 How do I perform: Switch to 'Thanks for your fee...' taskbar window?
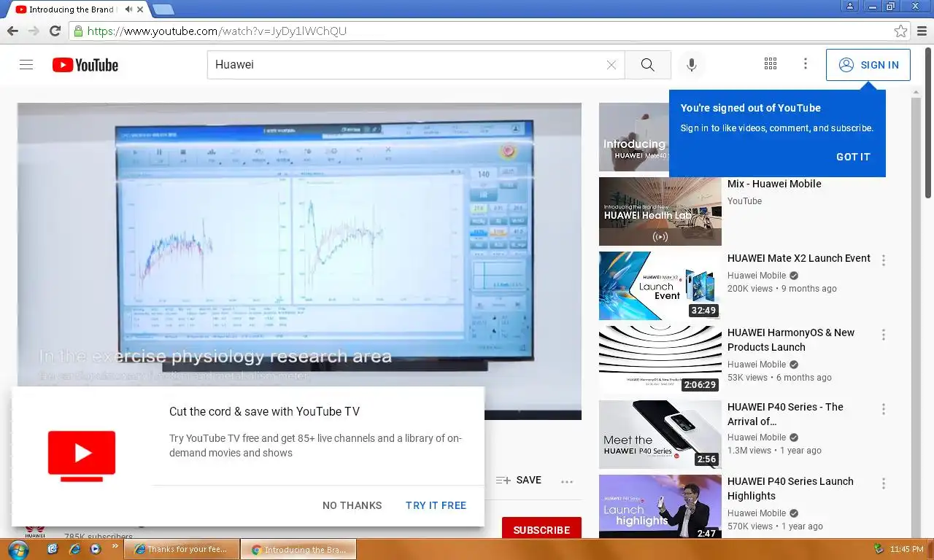pos(181,549)
